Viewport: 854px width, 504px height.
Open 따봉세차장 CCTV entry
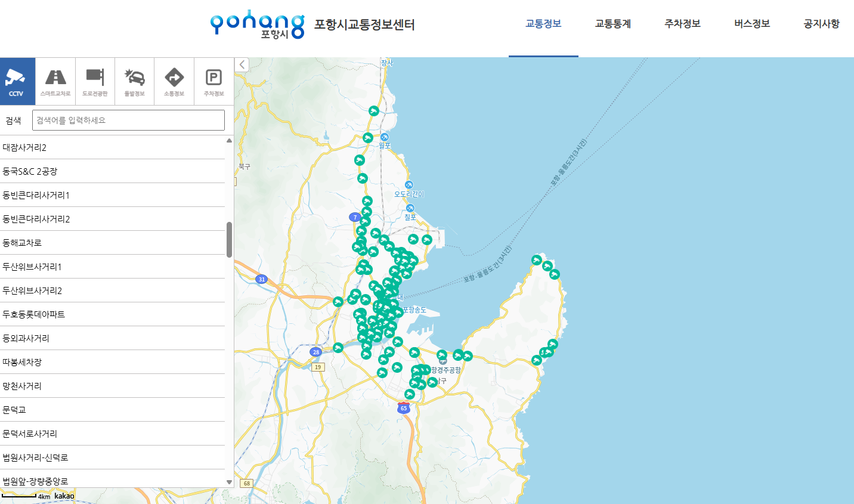coord(112,362)
